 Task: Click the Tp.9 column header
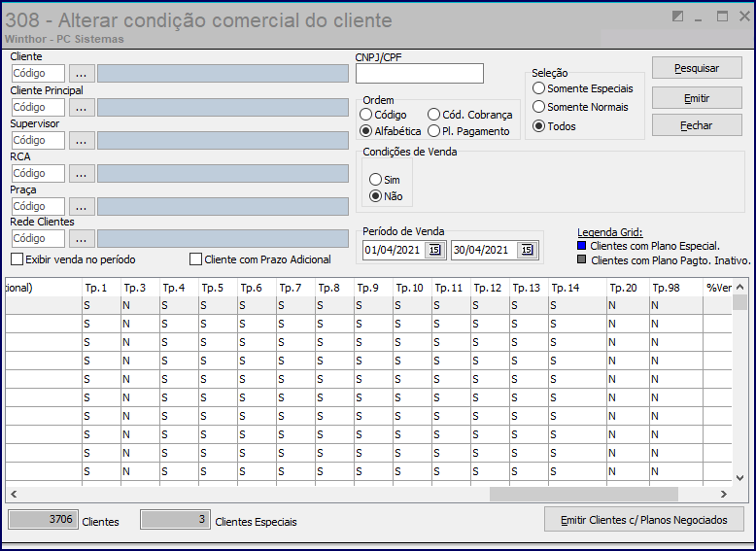(373, 288)
